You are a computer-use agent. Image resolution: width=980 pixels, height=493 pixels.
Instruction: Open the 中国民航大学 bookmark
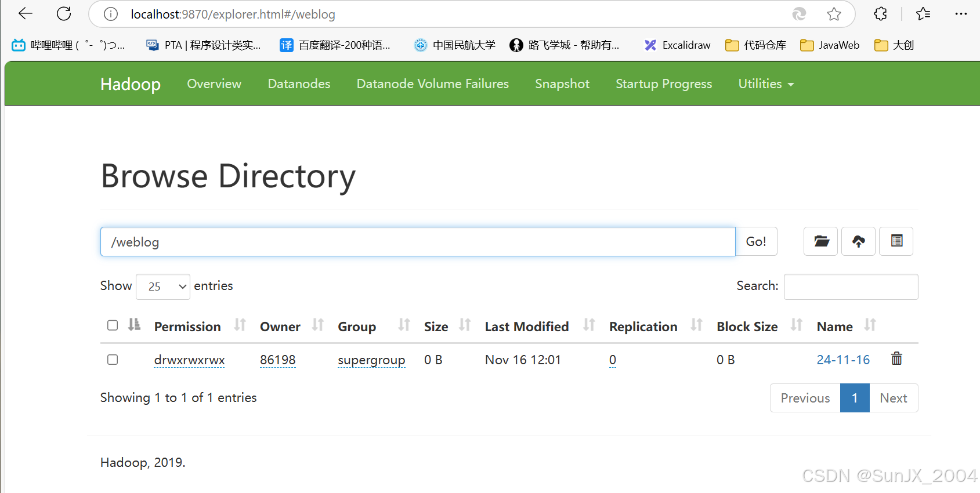[455, 45]
